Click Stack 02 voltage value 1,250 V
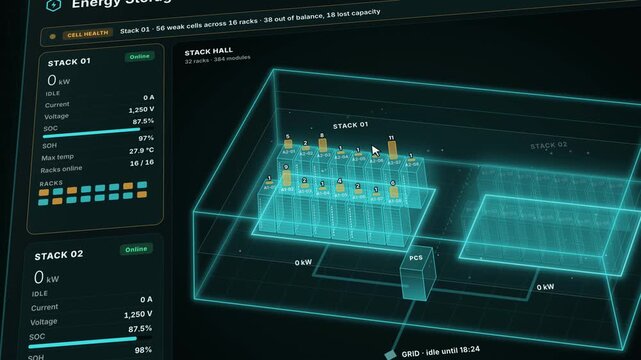This screenshot has width=641, height=360. (138, 315)
